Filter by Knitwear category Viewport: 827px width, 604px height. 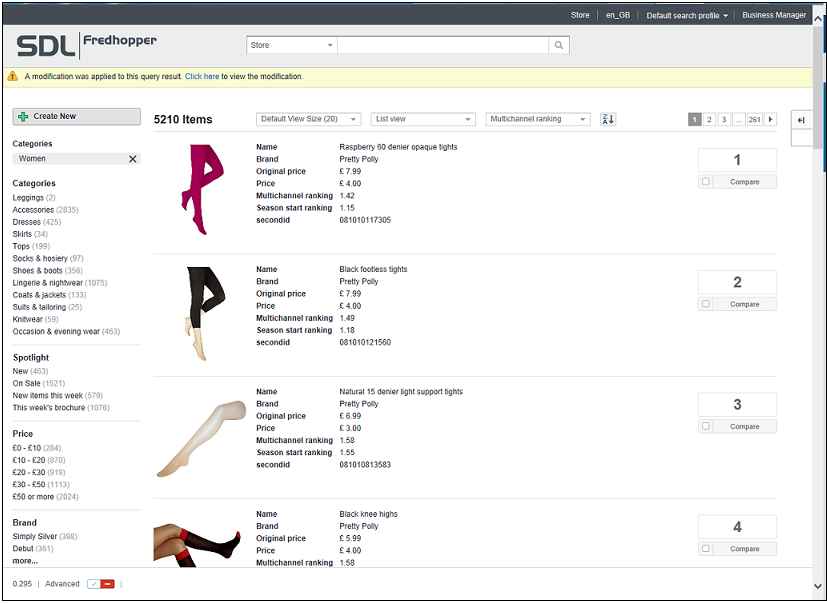pos(35,319)
